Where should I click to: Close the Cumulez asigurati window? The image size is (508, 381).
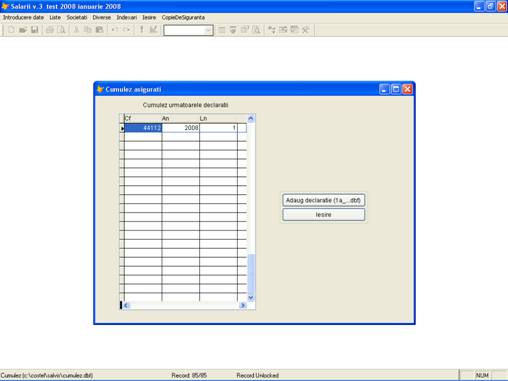tap(407, 89)
